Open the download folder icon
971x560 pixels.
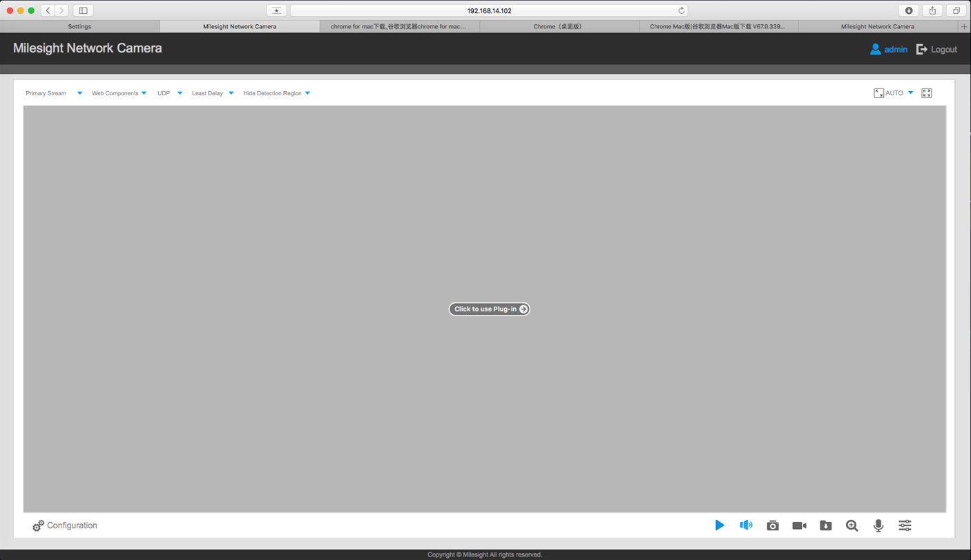(x=825, y=525)
